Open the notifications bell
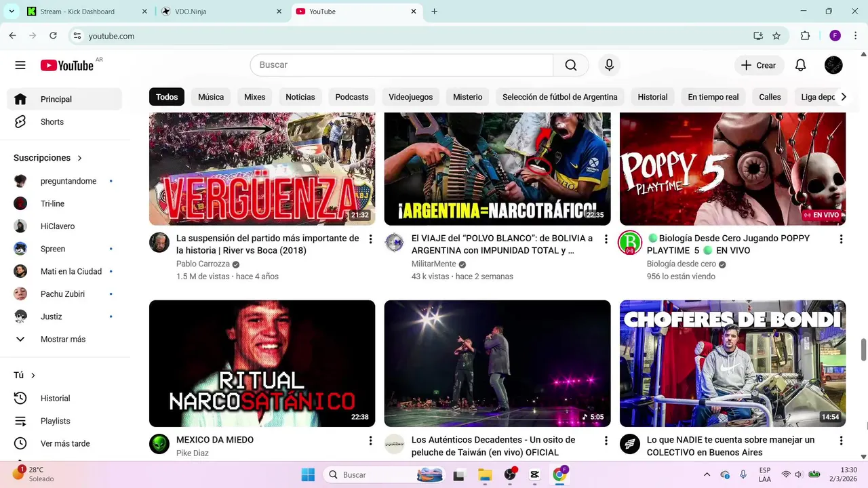The height and width of the screenshot is (488, 868). click(801, 65)
